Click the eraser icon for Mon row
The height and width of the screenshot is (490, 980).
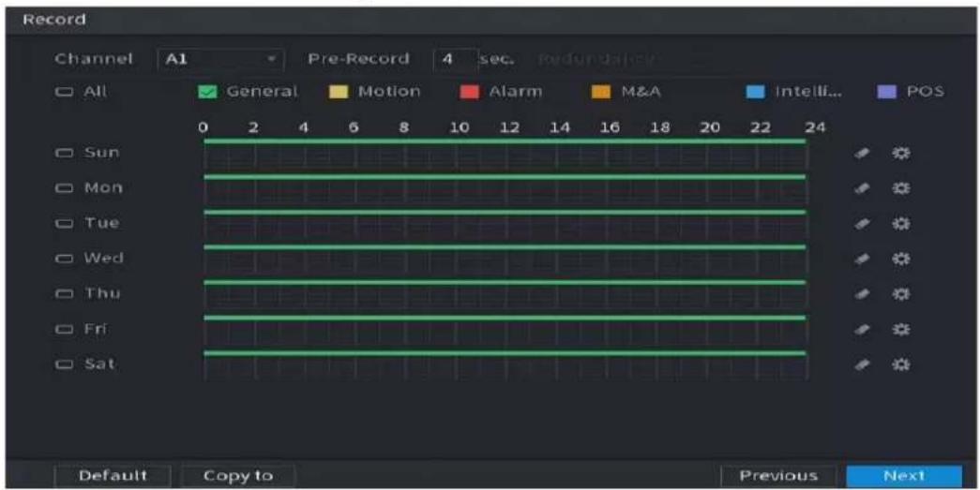863,188
